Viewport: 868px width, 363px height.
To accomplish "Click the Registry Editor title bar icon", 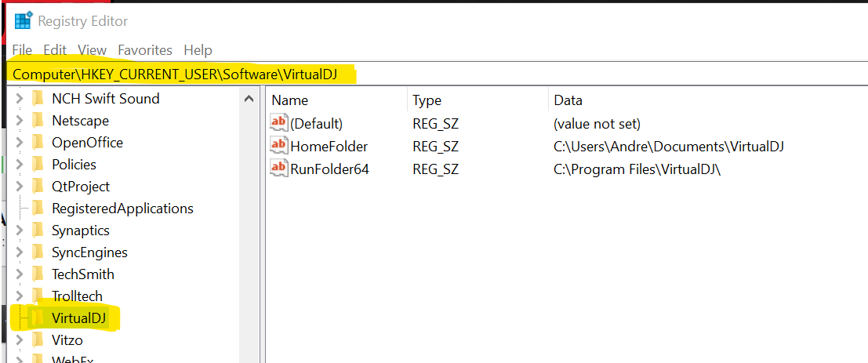I will click(x=23, y=21).
